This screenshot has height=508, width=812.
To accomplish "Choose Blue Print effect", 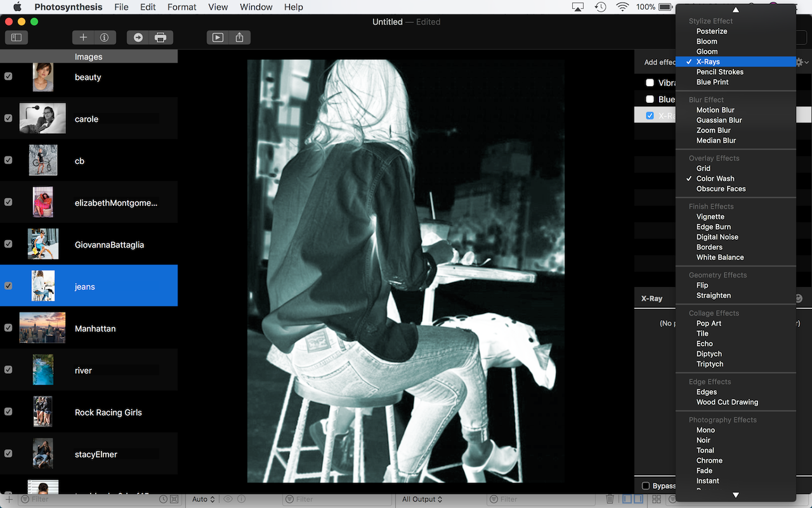I will [736, 82].
